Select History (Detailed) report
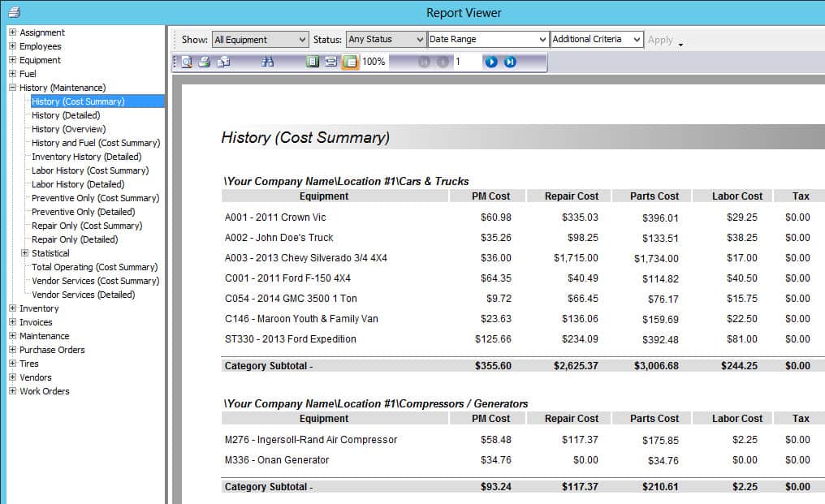Image resolution: width=825 pixels, height=504 pixels. pos(66,115)
